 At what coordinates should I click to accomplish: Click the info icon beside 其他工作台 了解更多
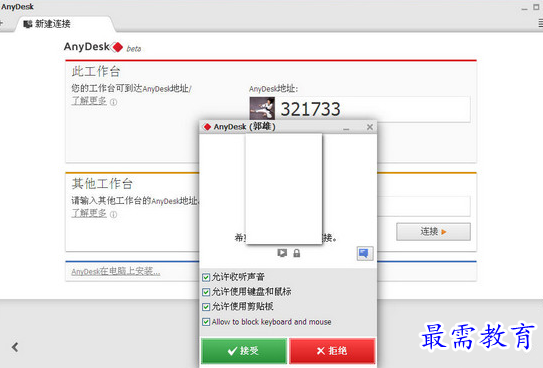[x=114, y=215]
